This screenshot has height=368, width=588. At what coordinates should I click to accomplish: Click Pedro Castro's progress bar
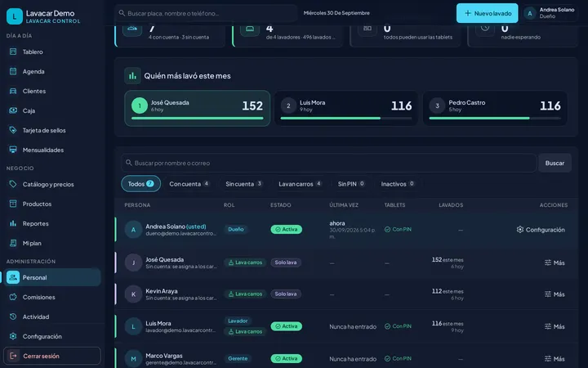(x=495, y=119)
